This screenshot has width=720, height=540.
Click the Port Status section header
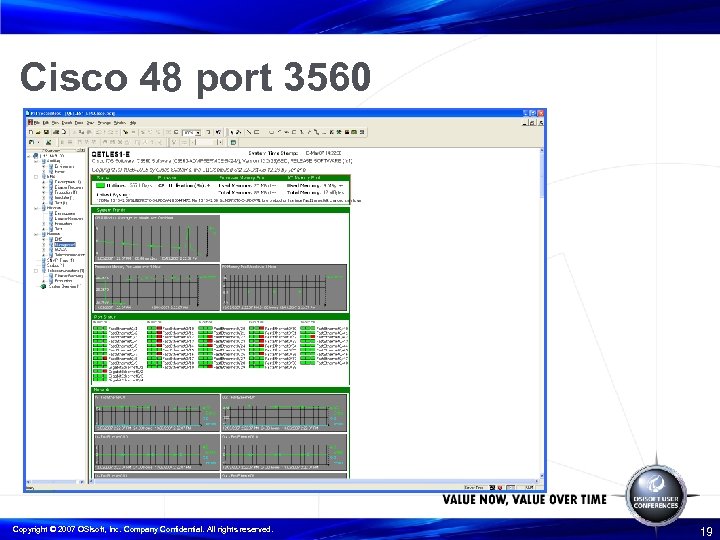[220, 316]
